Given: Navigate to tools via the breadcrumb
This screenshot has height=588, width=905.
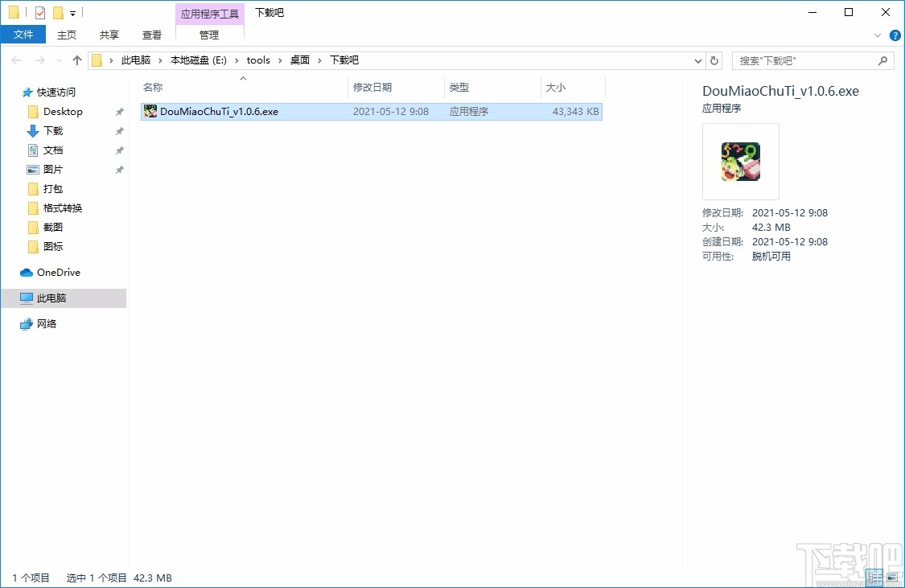Looking at the screenshot, I should pos(258,60).
